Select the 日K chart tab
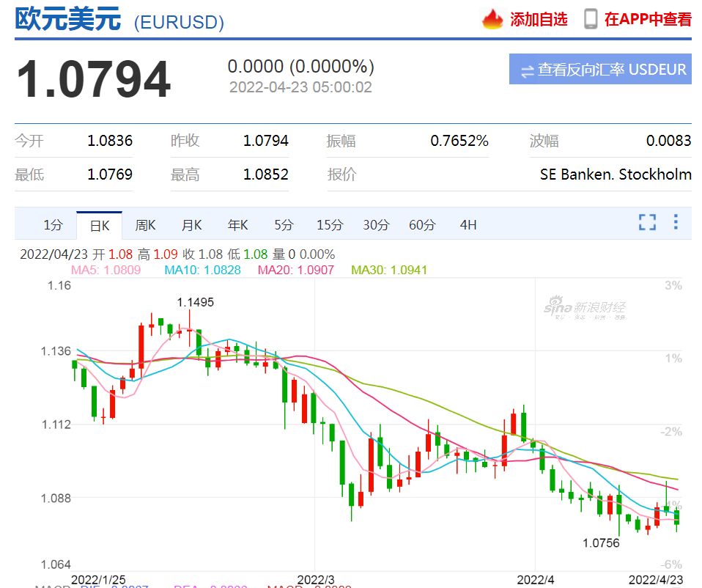Viewport: 702px width, 588px height. pos(100,225)
